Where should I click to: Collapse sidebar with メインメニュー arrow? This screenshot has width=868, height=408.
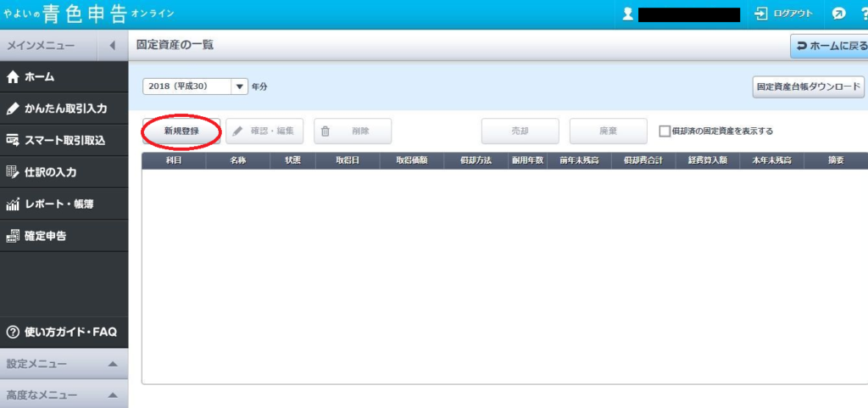113,46
